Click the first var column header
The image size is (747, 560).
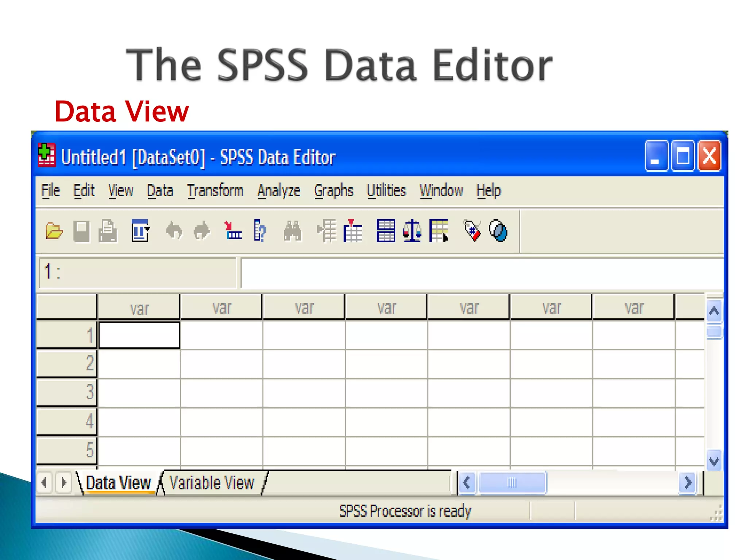tap(139, 307)
